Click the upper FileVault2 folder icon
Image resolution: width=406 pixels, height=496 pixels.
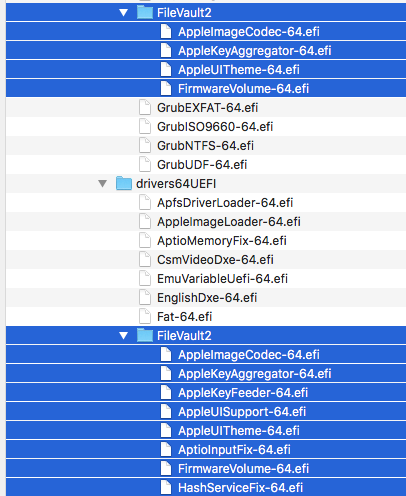click(x=145, y=13)
